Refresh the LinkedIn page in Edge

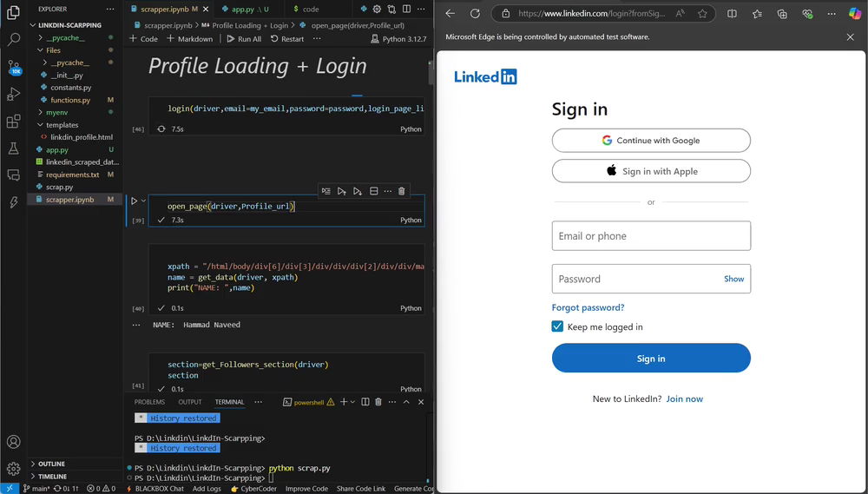point(475,14)
